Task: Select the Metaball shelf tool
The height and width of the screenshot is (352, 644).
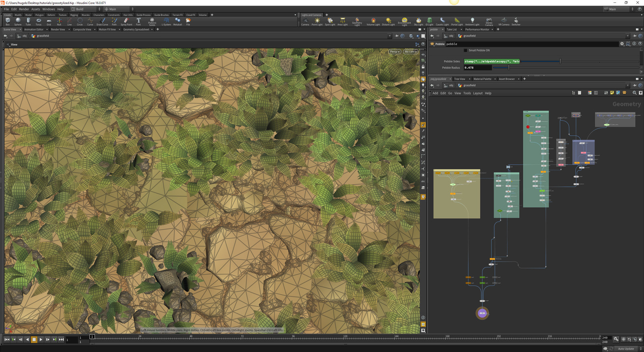Action: (x=178, y=21)
